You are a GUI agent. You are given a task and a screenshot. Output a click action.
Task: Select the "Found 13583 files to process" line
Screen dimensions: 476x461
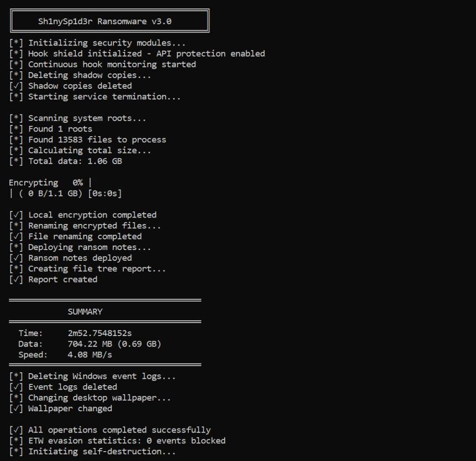click(x=97, y=139)
